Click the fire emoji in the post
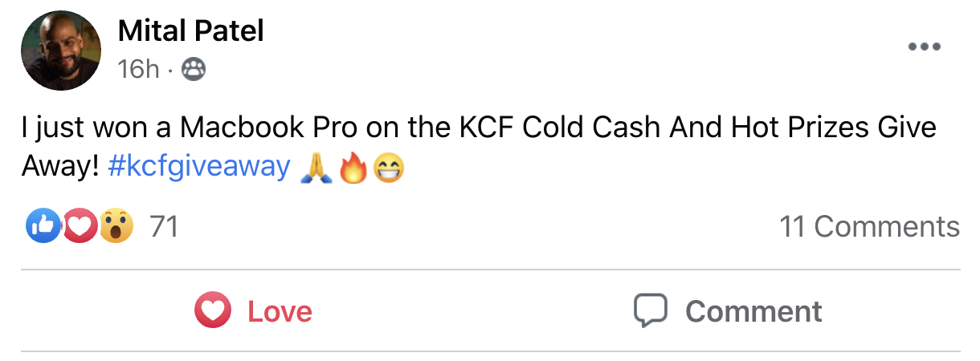The width and height of the screenshot is (980, 361). coord(353,168)
